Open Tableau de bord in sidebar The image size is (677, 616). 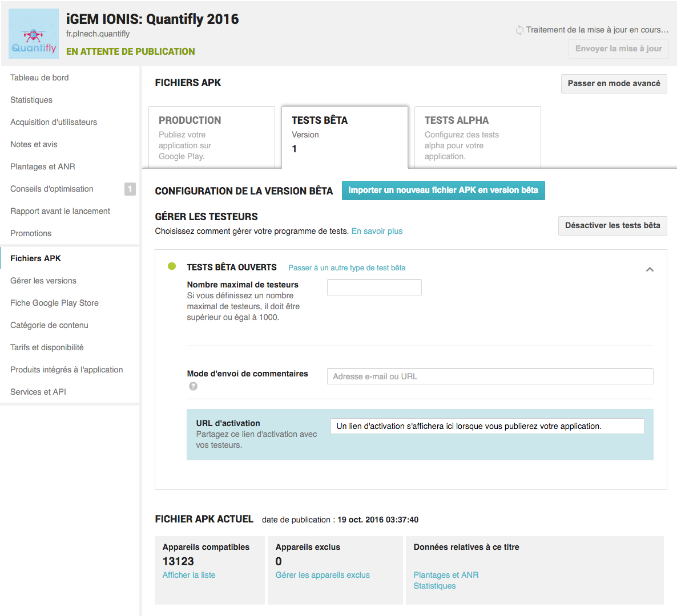tap(39, 78)
